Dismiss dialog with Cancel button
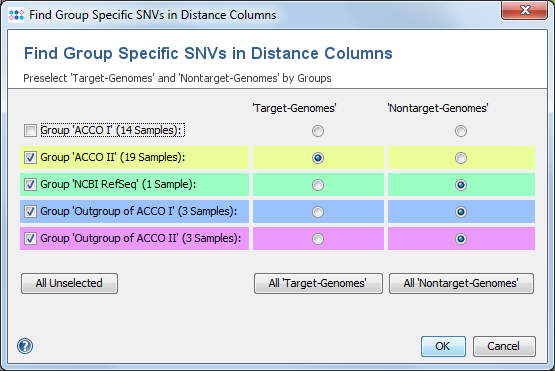The image size is (555, 371). 504,346
